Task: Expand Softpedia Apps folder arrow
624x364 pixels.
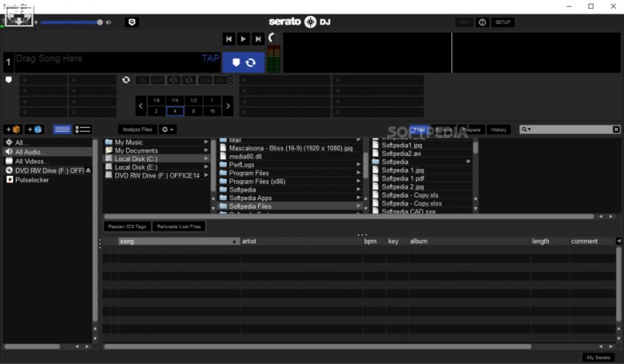Action: 358,198
